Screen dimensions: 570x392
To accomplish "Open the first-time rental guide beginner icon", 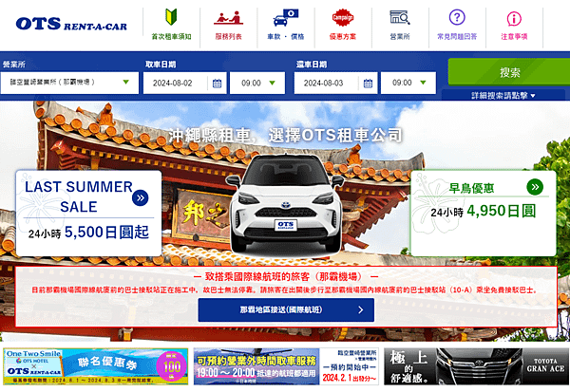I will tap(171, 17).
